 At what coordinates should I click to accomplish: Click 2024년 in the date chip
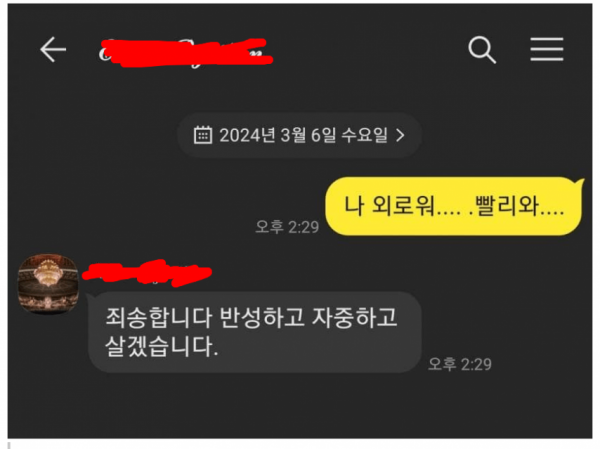coord(247,135)
